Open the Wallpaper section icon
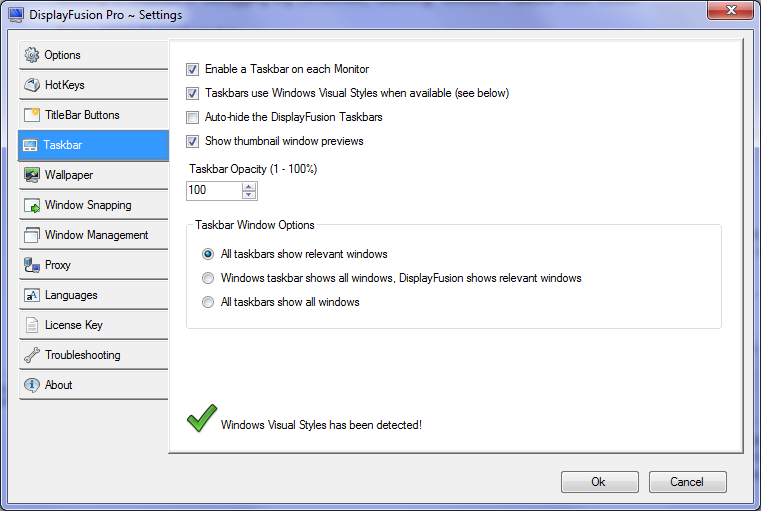 32,175
